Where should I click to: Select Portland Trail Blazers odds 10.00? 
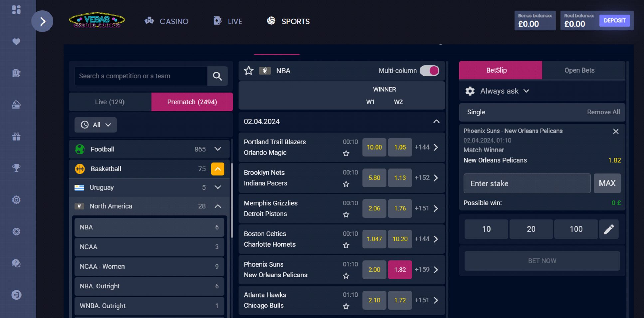(374, 147)
